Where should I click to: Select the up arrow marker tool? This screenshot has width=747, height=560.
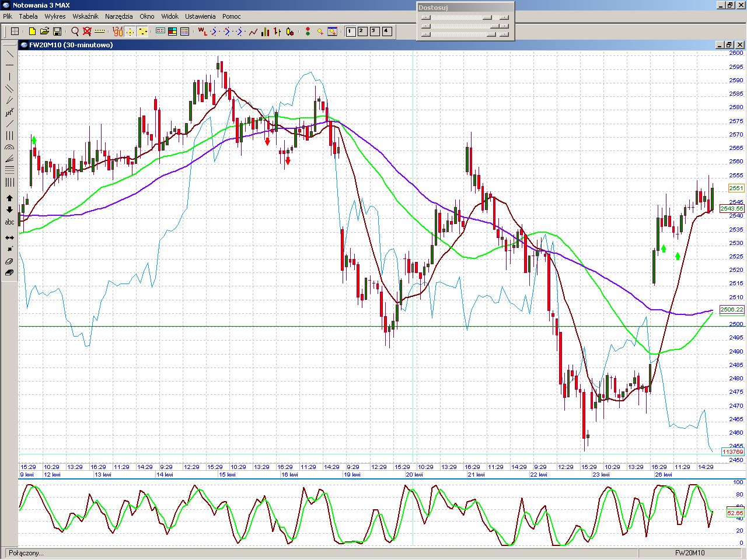pos(9,198)
